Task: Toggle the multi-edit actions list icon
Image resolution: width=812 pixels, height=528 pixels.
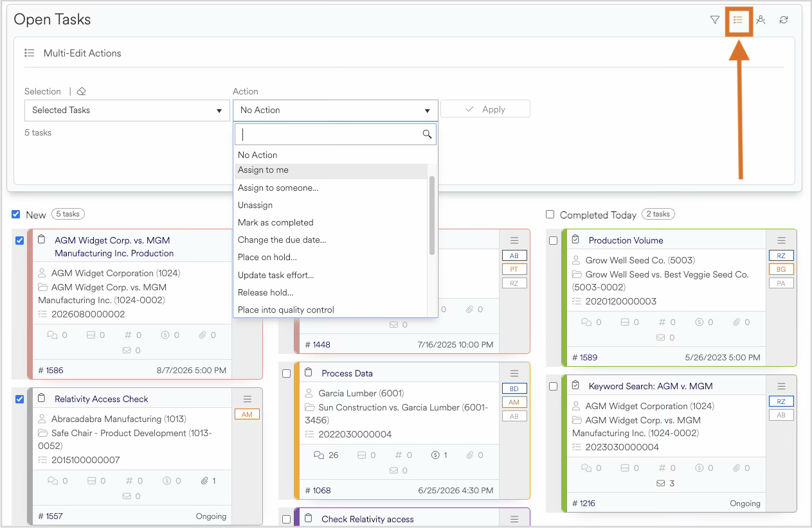Action: tap(738, 20)
